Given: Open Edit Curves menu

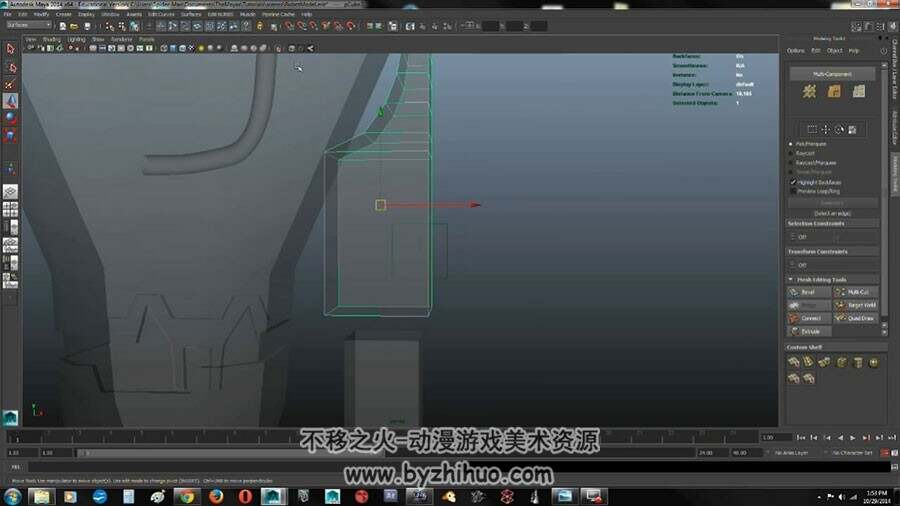Looking at the screenshot, I should (161, 14).
